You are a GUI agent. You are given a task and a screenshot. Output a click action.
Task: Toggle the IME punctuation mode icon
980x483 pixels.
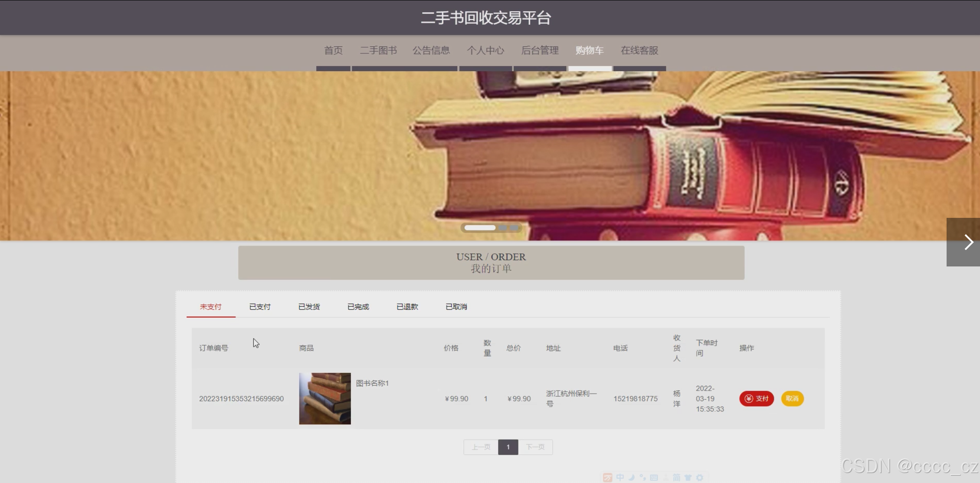[x=642, y=477]
